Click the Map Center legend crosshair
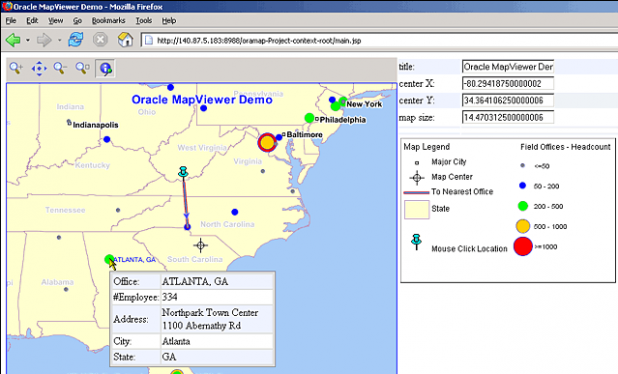This screenshot has height=374, width=618. click(x=417, y=178)
